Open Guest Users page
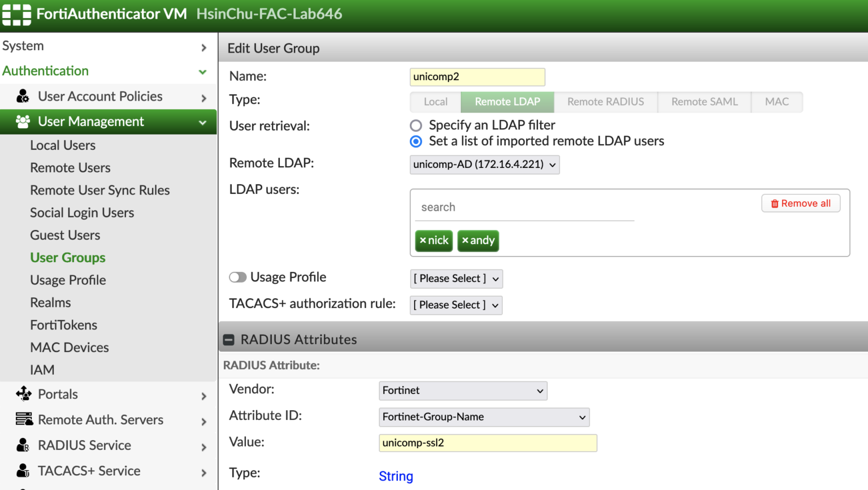This screenshot has height=490, width=868. pos(65,235)
